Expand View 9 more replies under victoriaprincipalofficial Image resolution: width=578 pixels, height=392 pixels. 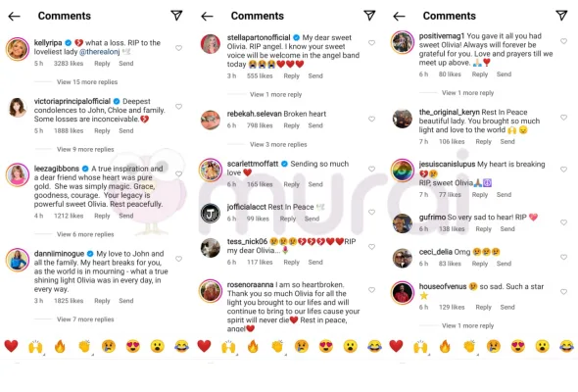click(85, 149)
